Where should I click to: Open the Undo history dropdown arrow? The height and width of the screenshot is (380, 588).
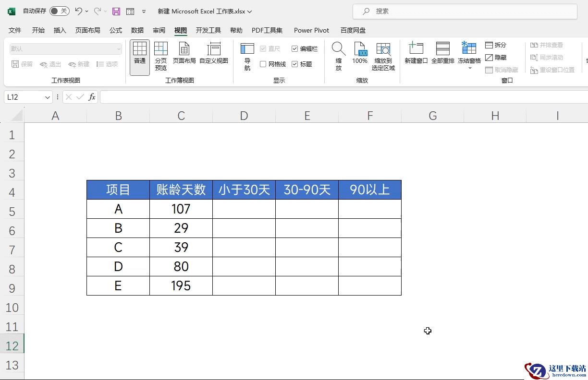[87, 11]
